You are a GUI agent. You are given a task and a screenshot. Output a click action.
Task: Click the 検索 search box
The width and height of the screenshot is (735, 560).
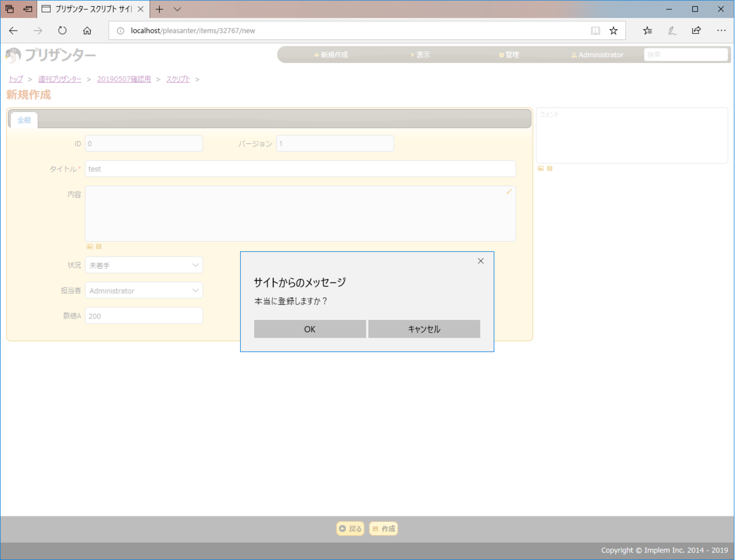tap(686, 55)
